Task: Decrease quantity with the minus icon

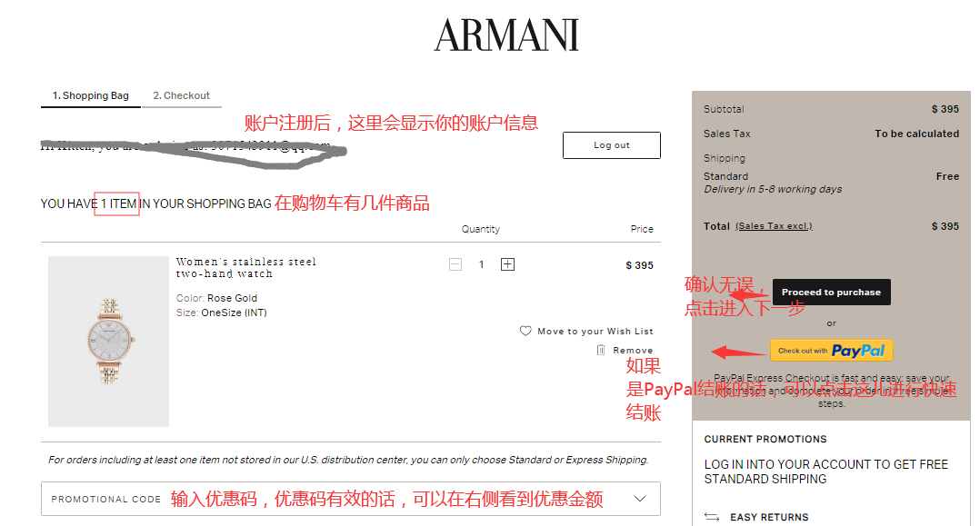Action: pyautogui.click(x=455, y=265)
